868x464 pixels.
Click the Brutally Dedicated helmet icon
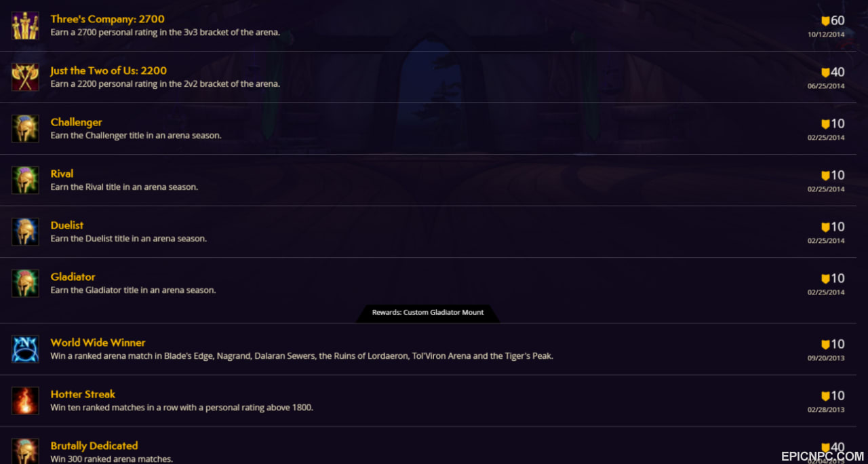tap(25, 451)
